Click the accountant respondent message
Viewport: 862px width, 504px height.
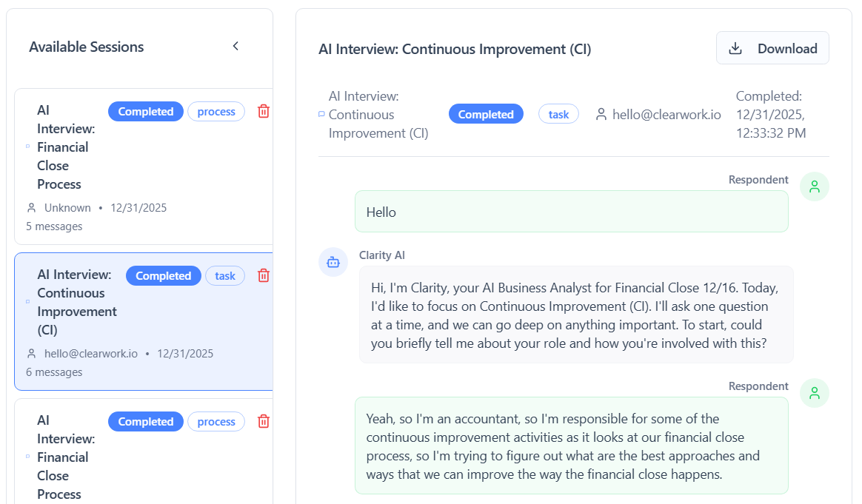[x=572, y=446]
